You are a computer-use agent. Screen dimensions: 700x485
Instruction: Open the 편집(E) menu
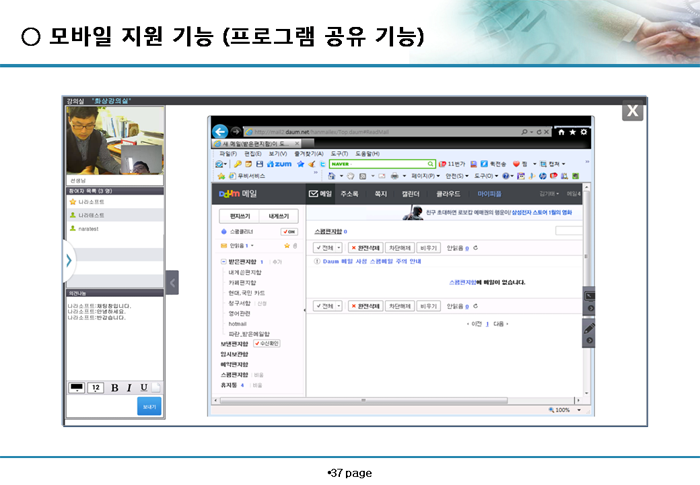(253, 154)
